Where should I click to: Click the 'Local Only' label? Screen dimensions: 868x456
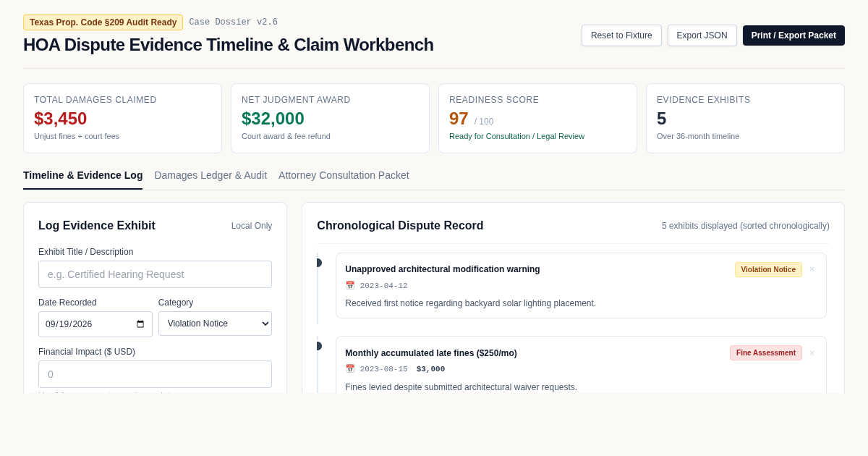(252, 226)
